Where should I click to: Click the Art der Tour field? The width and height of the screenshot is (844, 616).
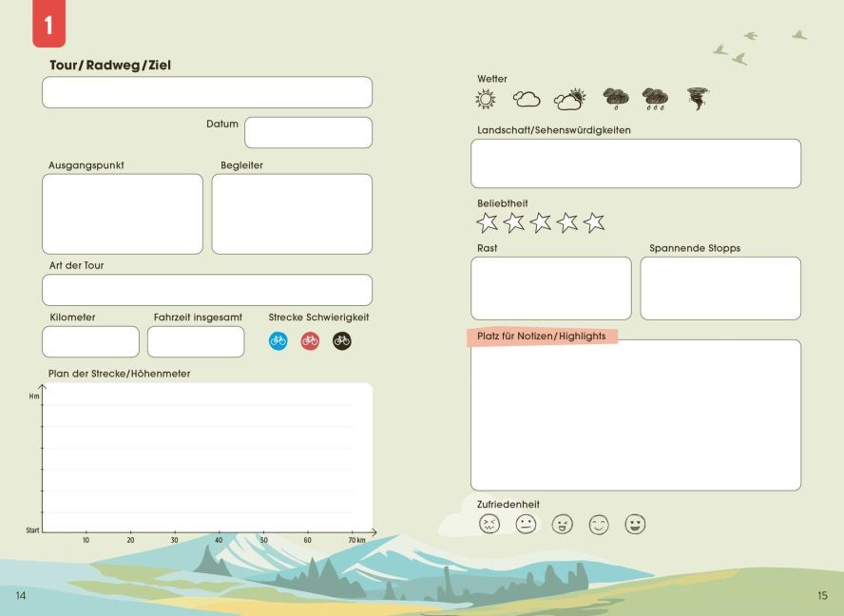207,290
